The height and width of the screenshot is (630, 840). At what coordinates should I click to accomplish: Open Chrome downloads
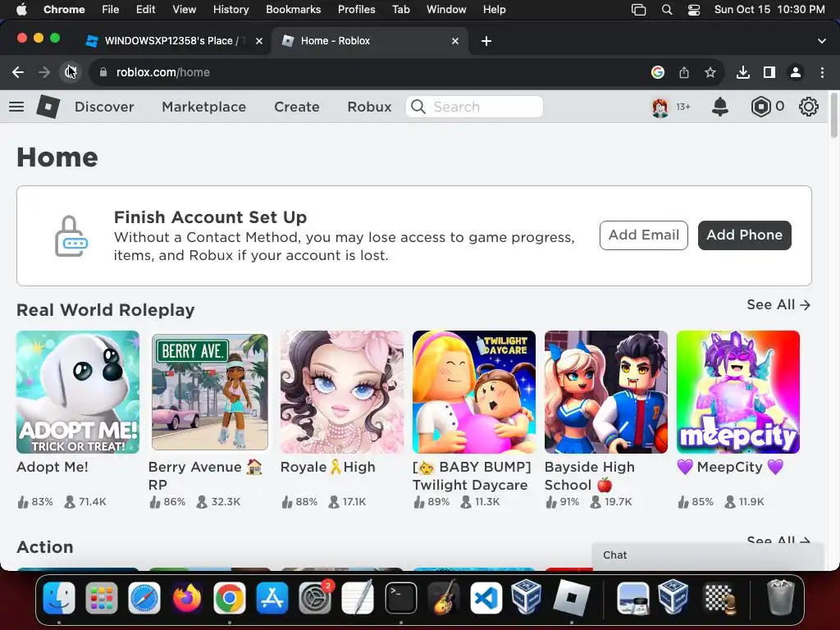click(x=743, y=72)
